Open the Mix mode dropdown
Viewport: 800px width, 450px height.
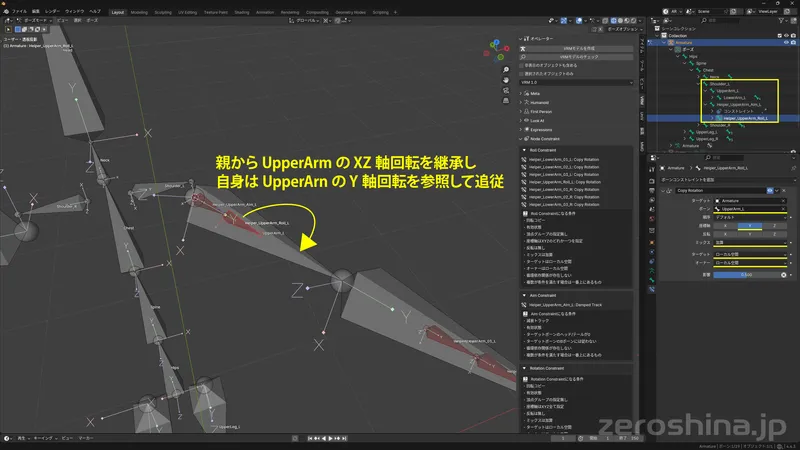pos(750,242)
